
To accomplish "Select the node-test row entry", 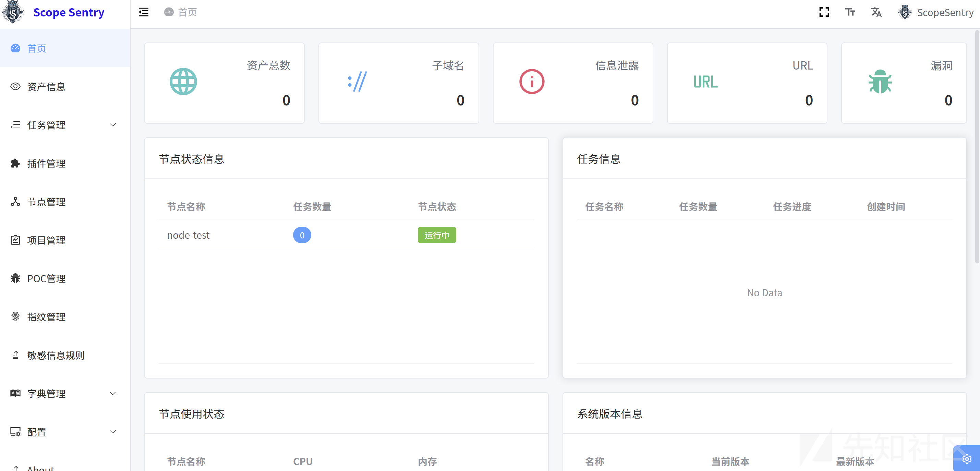I will tap(188, 235).
